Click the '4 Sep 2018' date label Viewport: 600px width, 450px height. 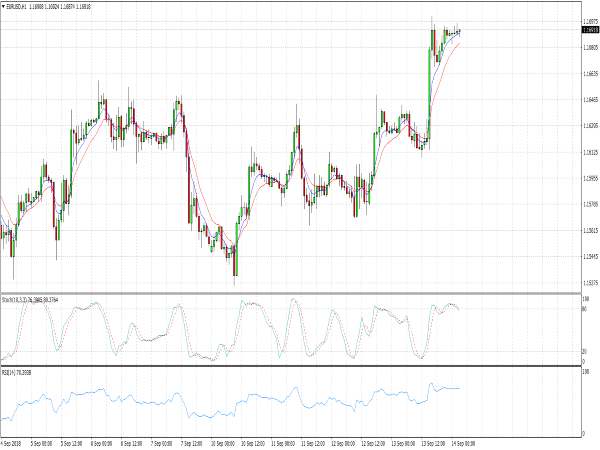pyautogui.click(x=11, y=443)
